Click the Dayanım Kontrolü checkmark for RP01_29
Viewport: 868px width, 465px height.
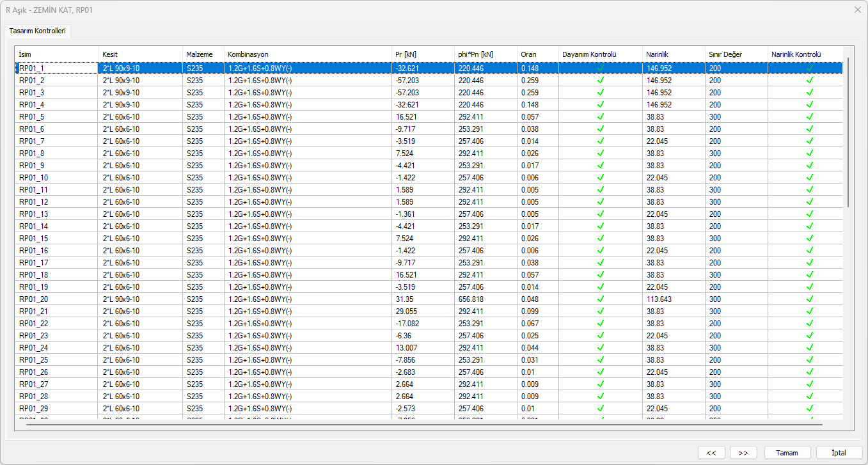pyautogui.click(x=600, y=409)
